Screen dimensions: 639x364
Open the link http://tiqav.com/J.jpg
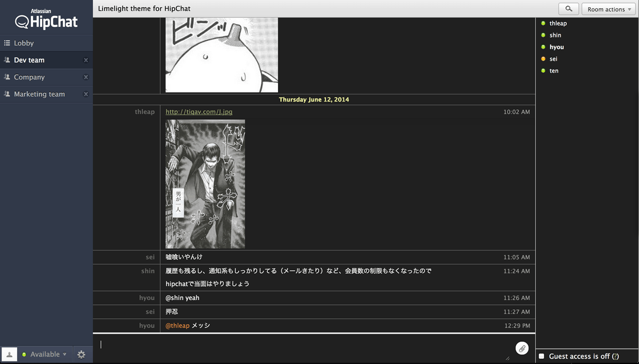tap(198, 111)
